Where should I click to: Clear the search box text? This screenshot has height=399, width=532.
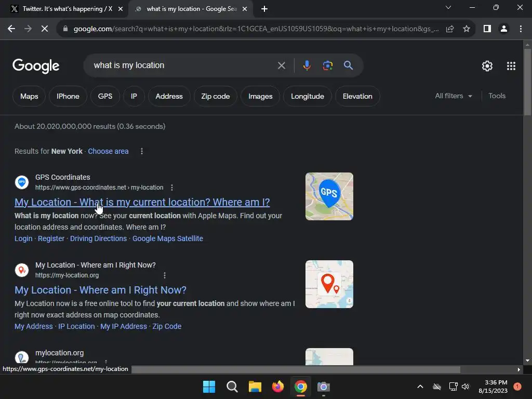282,65
